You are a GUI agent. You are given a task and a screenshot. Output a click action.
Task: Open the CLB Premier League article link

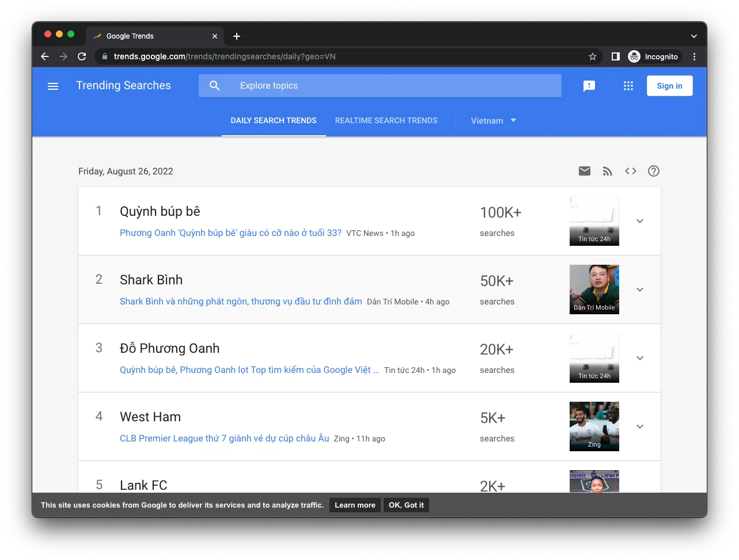225,439
